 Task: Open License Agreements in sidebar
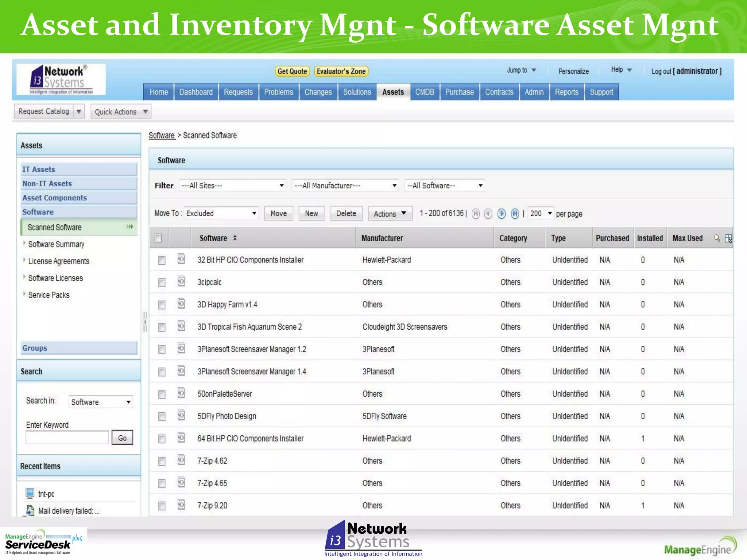point(59,261)
